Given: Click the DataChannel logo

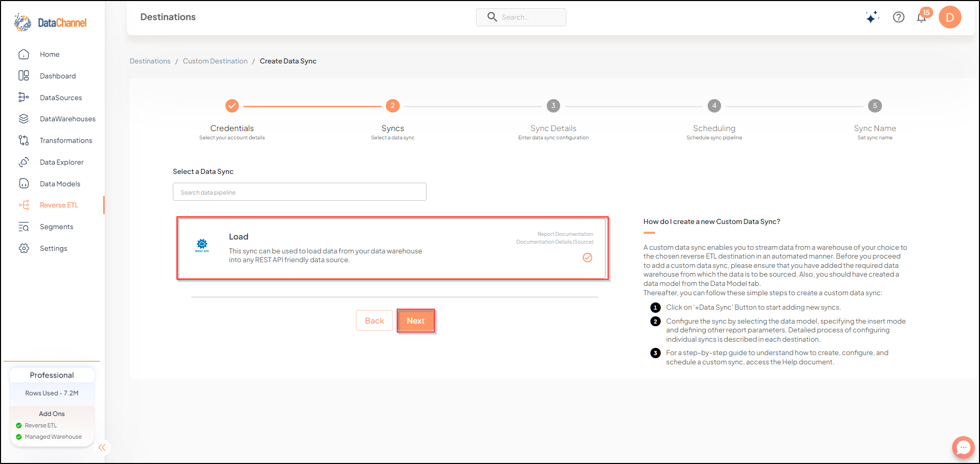Looking at the screenshot, I should pyautogui.click(x=50, y=23).
